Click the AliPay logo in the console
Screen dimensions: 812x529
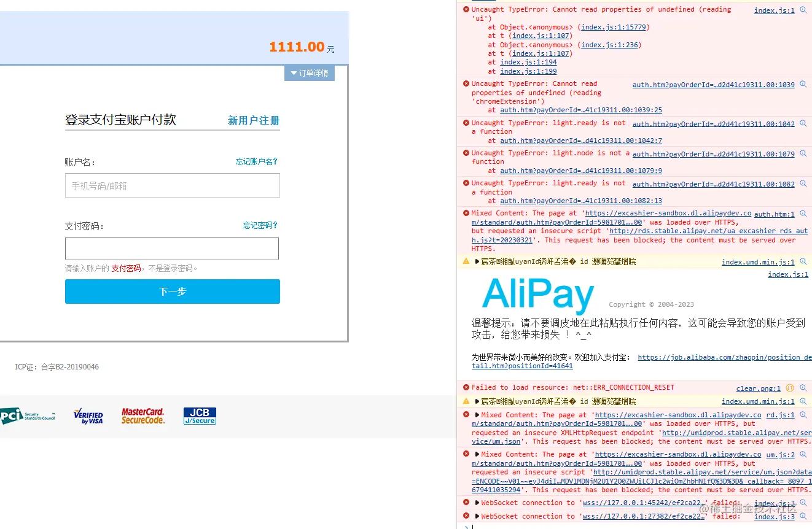(x=538, y=295)
